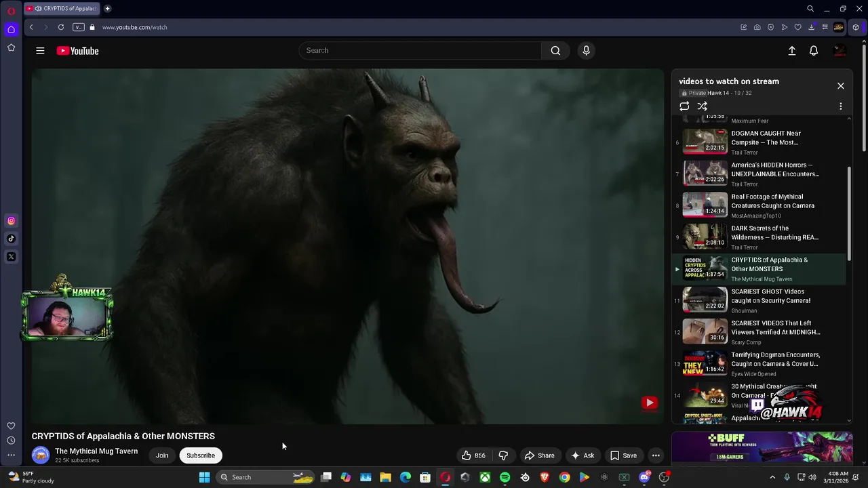The width and height of the screenshot is (868, 488).
Task: Open The Mythical Mug Tavern channel name
Action: pyautogui.click(x=96, y=451)
